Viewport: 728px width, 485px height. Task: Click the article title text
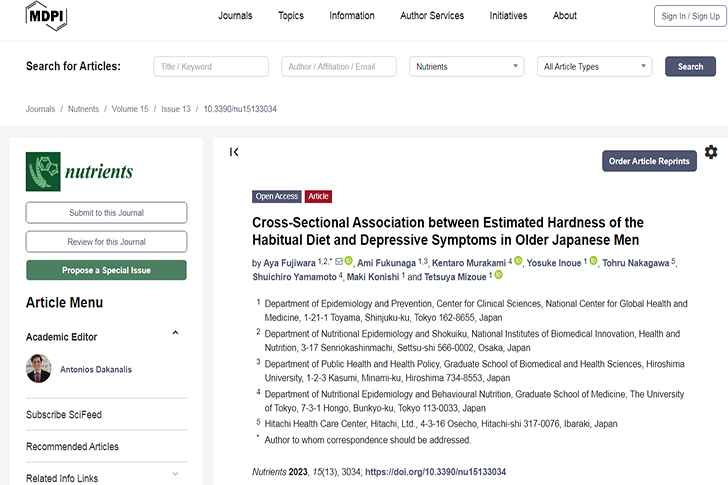(448, 231)
